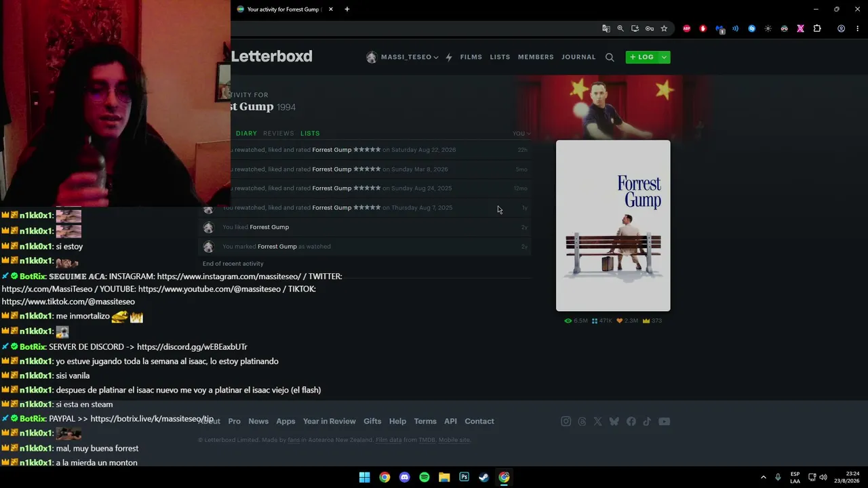868x488 pixels.
Task: Open the Letterboxd home logo
Action: (271, 57)
